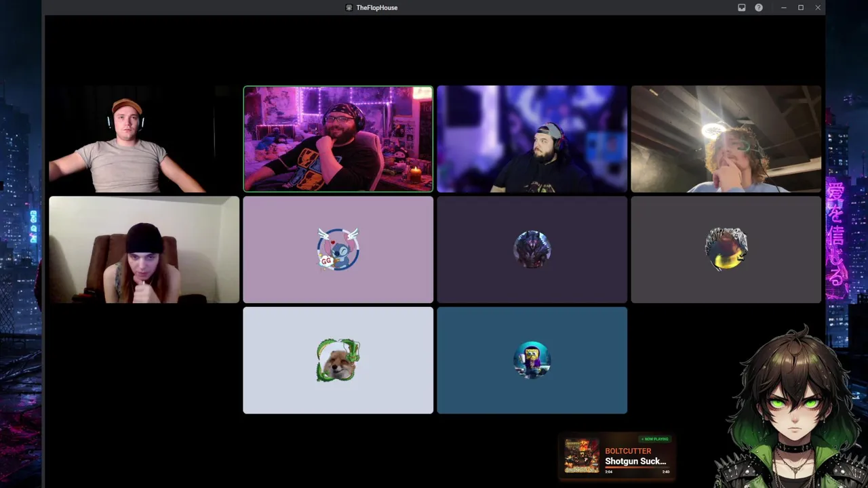The image size is (868, 488).
Task: Open the inbox icon in title bar
Action: coord(742,7)
